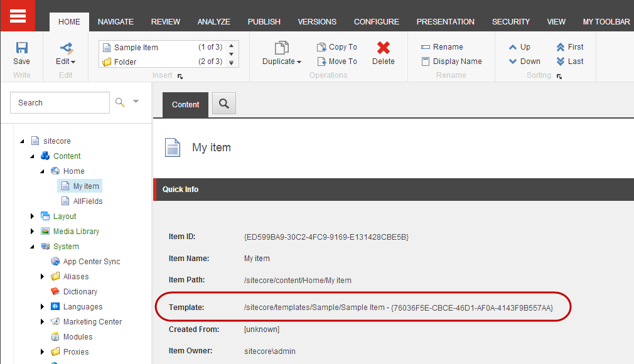This screenshot has height=364, width=634.
Task: Click the Copy To icon
Action: coord(321,47)
